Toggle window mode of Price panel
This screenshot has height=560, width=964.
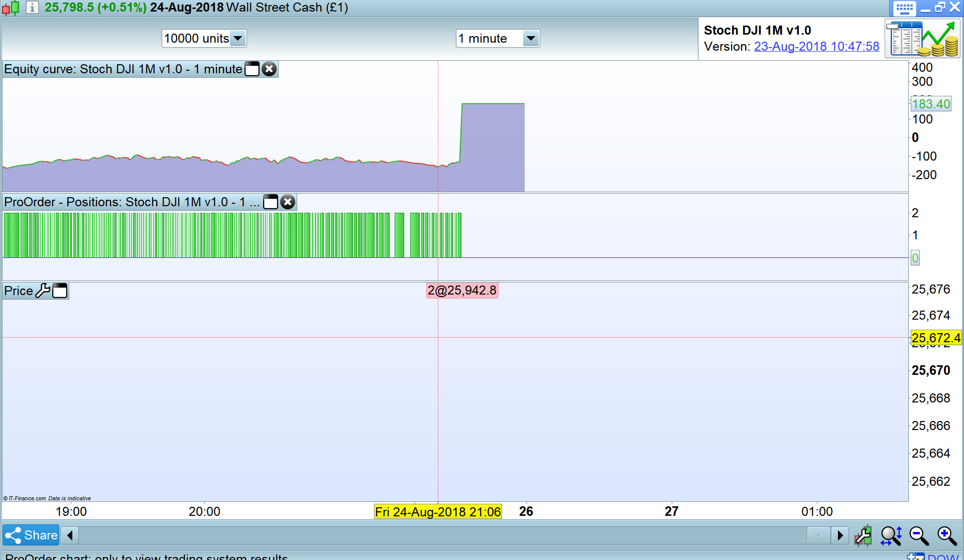tap(60, 291)
